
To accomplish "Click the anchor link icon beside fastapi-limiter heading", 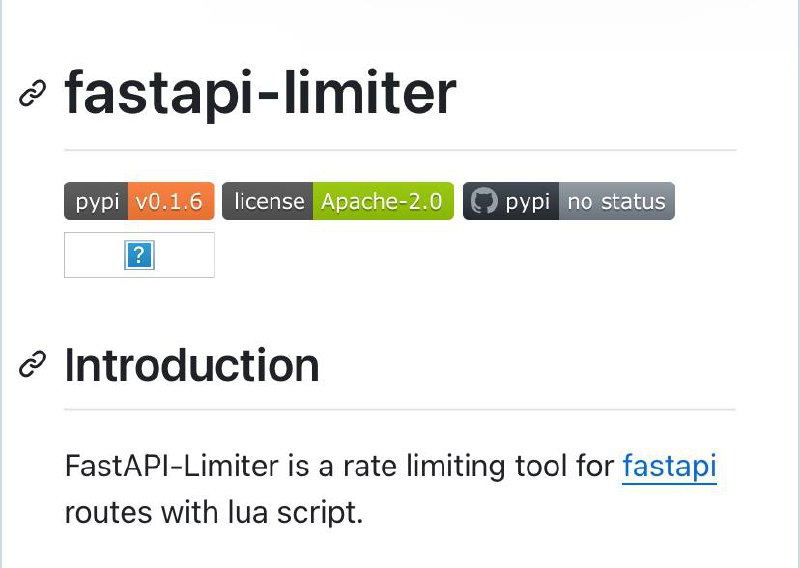I will (x=33, y=93).
